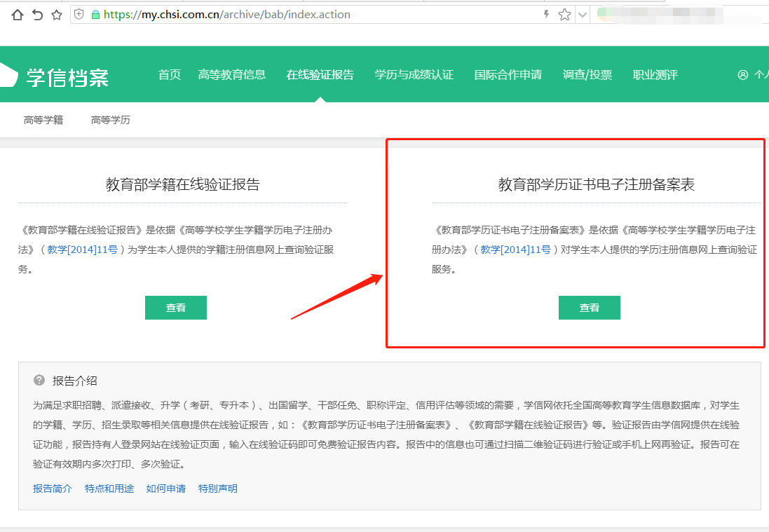Screen dimensions: 769x532
Task: Click the green padlock security icon
Action: 95,15
